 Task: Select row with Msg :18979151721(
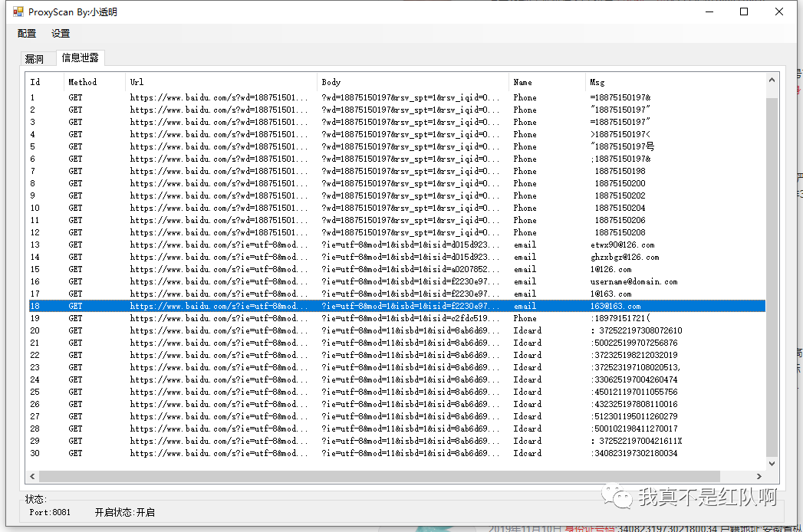point(397,318)
